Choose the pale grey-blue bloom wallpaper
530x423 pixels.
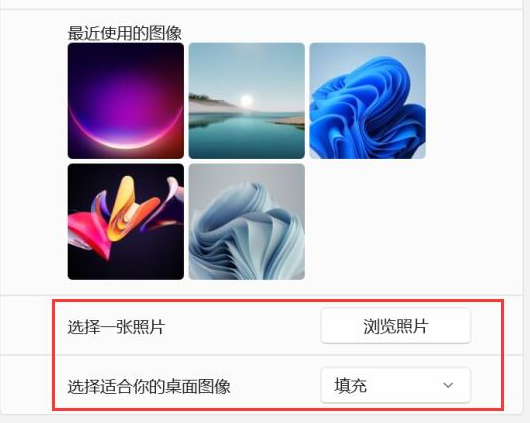246,222
